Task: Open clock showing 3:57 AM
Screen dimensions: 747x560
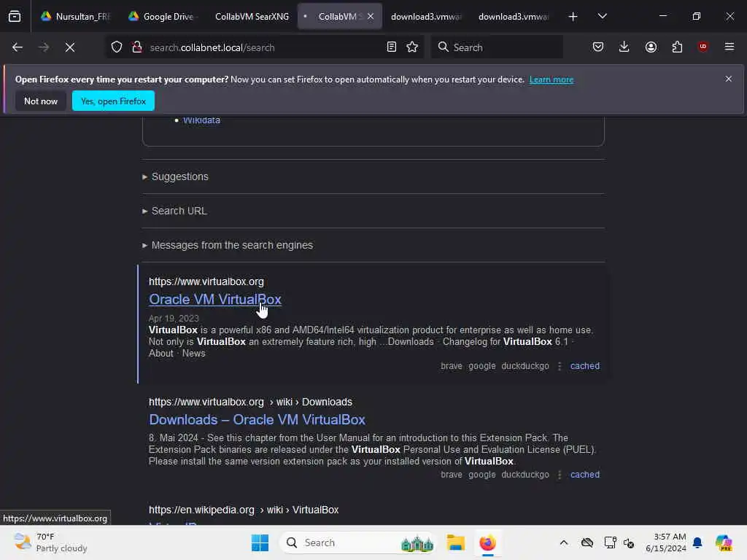Action: (665, 542)
